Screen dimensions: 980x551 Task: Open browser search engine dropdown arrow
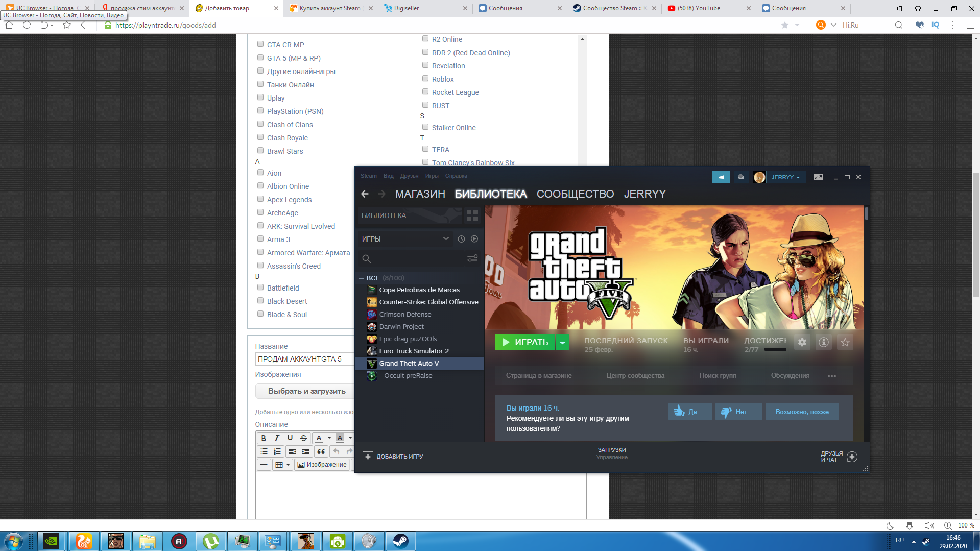[x=833, y=25]
